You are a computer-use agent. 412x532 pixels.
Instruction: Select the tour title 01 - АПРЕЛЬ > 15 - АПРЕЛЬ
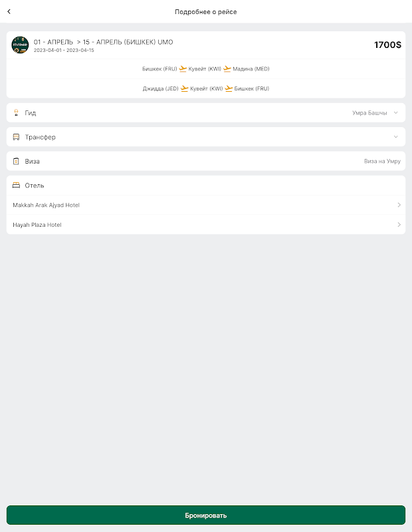tap(103, 42)
